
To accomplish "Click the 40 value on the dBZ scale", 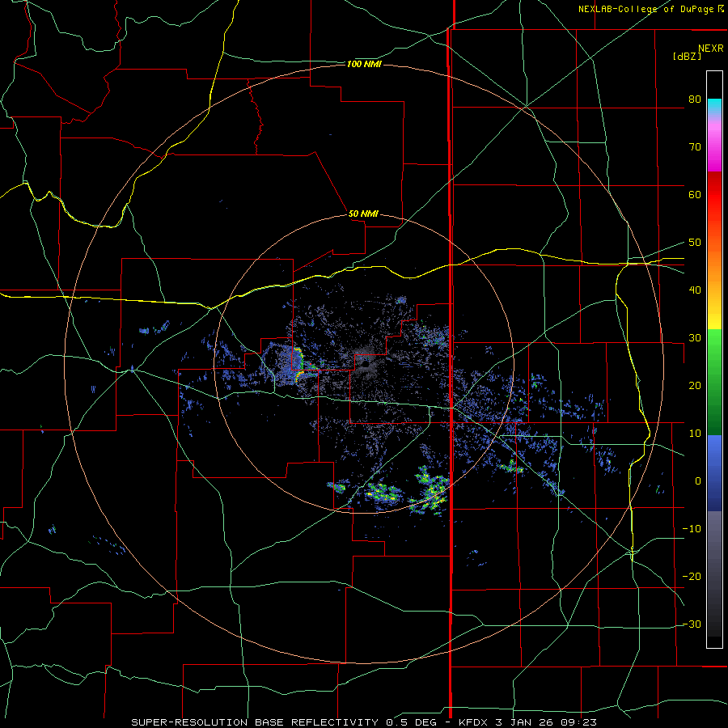I will click(x=695, y=290).
